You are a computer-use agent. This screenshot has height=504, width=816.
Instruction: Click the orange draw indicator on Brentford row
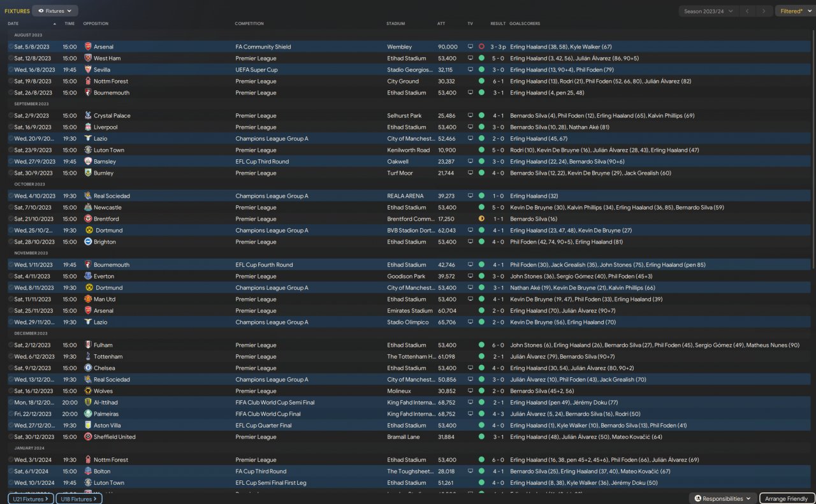[x=481, y=219]
